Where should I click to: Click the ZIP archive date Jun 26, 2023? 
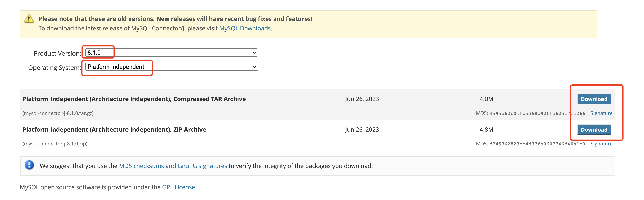pyautogui.click(x=362, y=130)
